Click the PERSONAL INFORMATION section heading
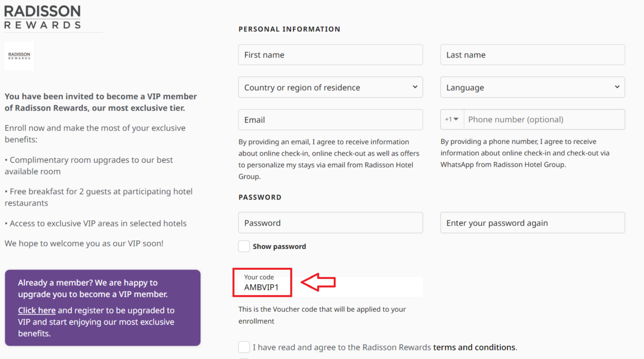 (289, 29)
